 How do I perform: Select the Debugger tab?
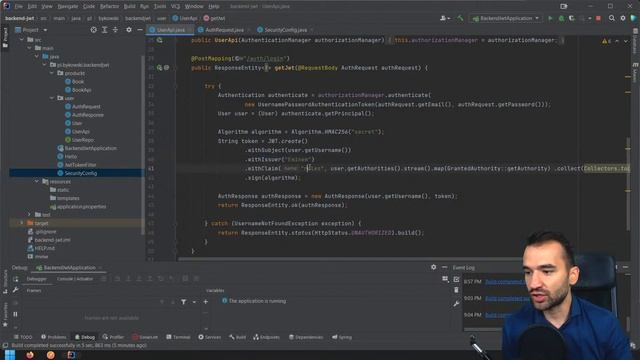pyautogui.click(x=36, y=279)
